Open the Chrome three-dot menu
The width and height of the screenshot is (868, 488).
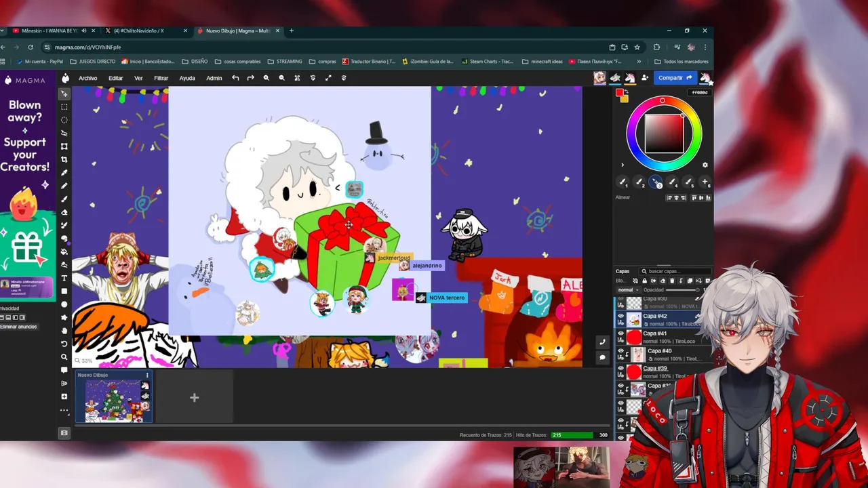[x=705, y=47]
